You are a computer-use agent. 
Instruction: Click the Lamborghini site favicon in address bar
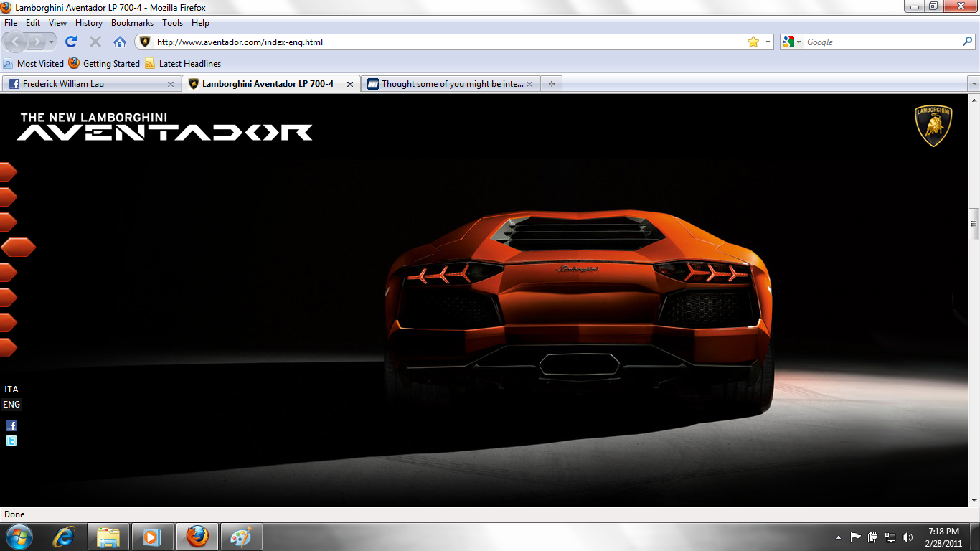pos(145,42)
